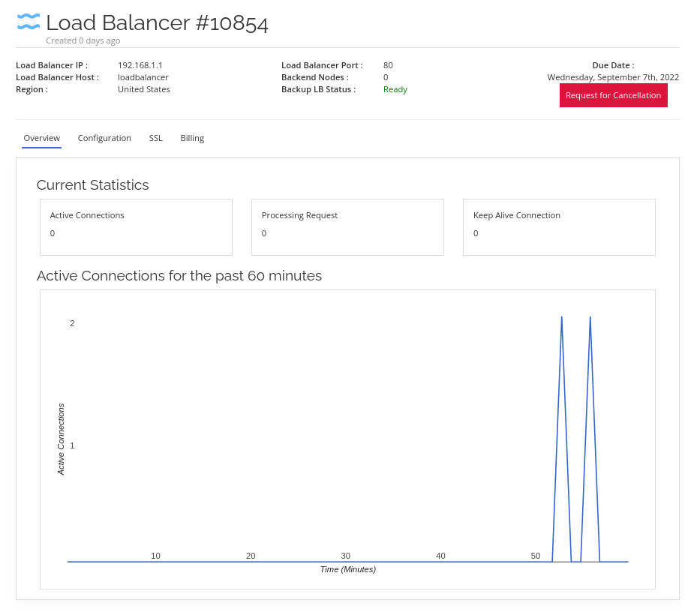
Task: Open the SSL tab
Action: point(155,137)
